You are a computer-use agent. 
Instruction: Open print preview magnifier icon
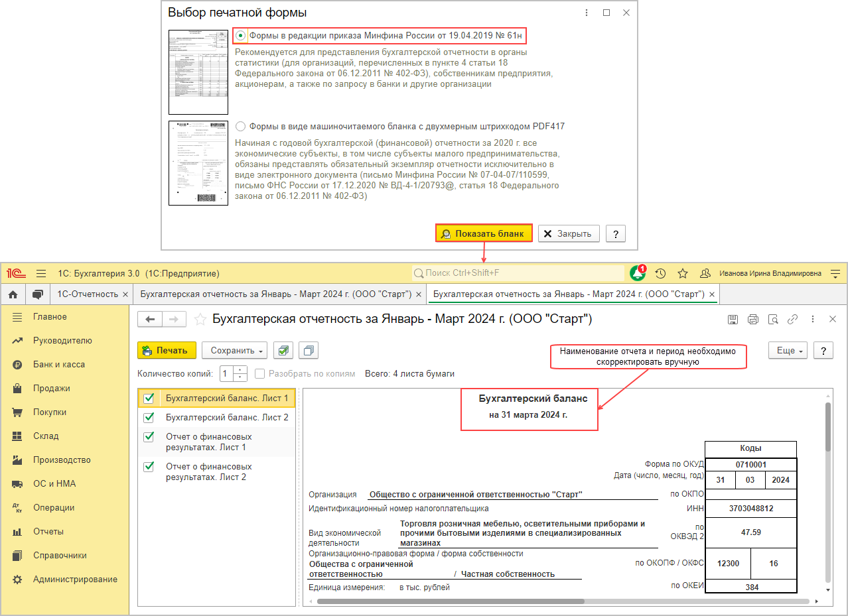[x=773, y=319]
